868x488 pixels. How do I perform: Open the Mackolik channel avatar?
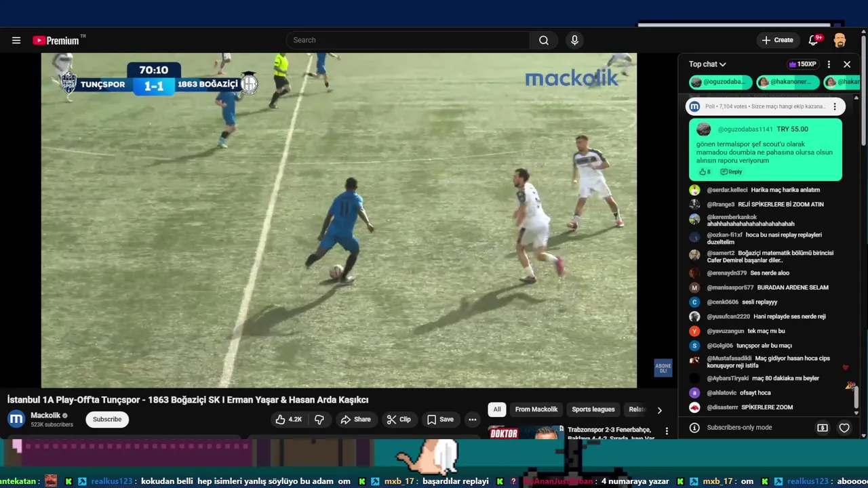point(16,419)
